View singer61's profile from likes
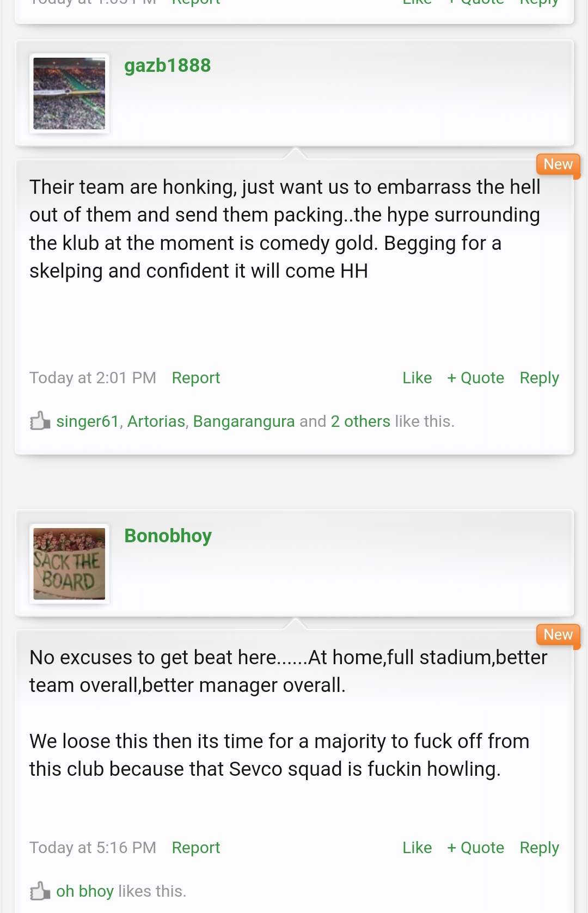This screenshot has height=913, width=588. pyautogui.click(x=88, y=421)
